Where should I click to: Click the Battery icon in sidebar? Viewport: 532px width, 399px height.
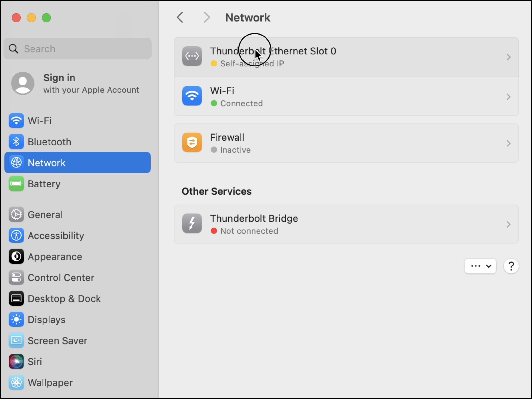tap(16, 184)
